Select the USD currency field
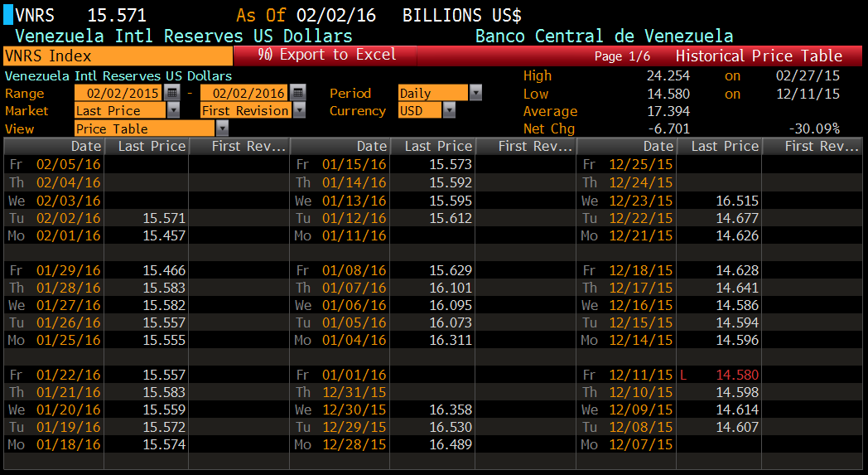The image size is (868, 475). pos(420,110)
